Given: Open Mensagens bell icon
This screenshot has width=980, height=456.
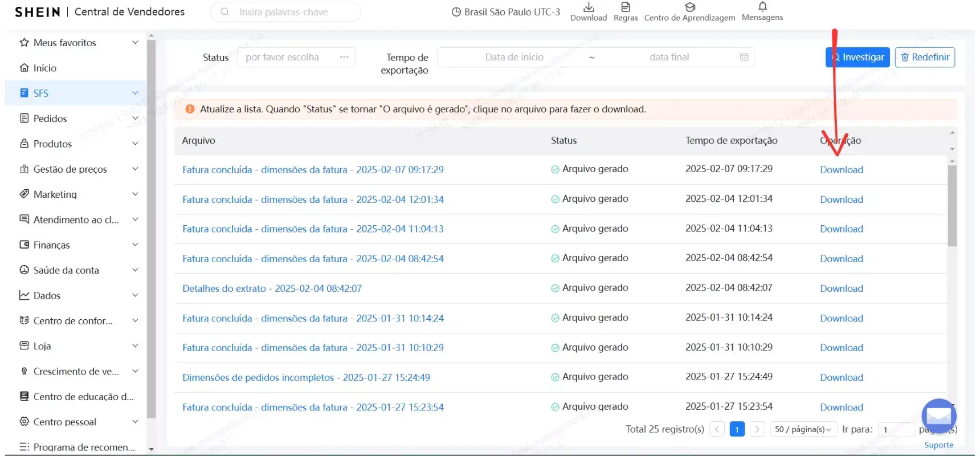Looking at the screenshot, I should click(762, 7).
